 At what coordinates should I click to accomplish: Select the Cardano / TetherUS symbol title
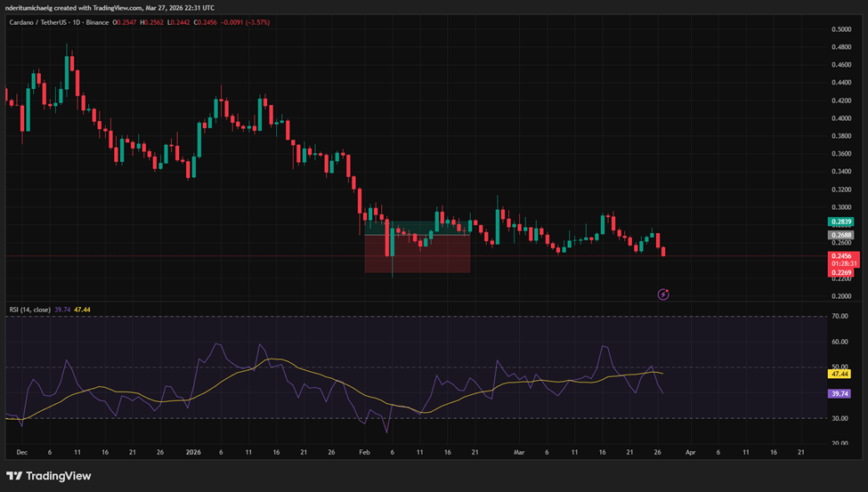pyautogui.click(x=40, y=19)
